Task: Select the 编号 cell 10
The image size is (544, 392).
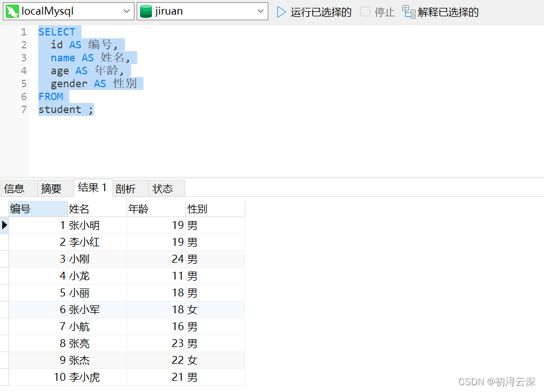Action: pyautogui.click(x=38, y=377)
